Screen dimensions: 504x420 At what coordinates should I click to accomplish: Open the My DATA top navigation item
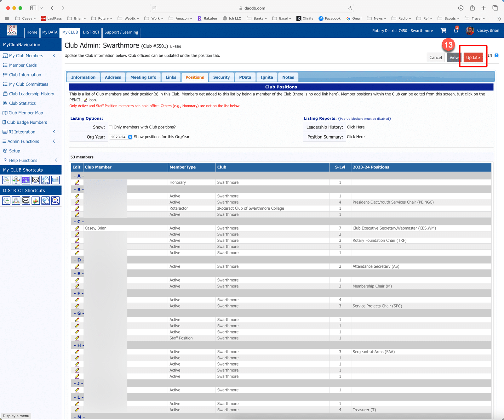point(50,32)
